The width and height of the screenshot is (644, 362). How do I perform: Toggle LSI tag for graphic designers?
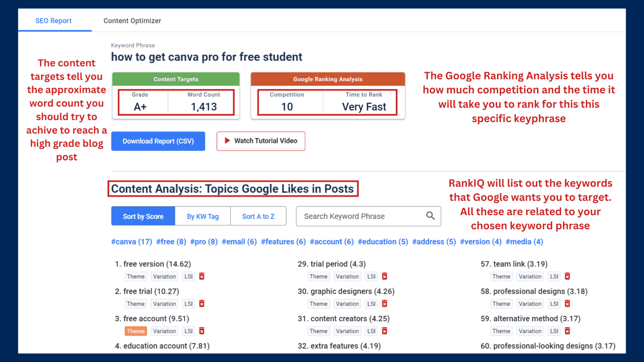(371, 304)
